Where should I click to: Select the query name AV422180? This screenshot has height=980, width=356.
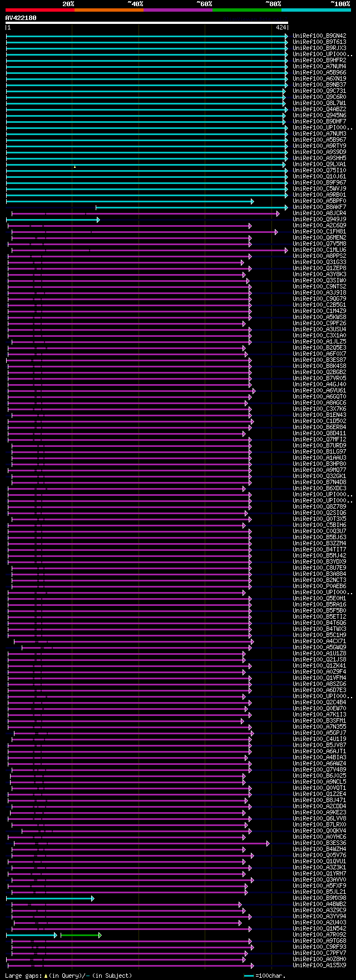point(21,18)
